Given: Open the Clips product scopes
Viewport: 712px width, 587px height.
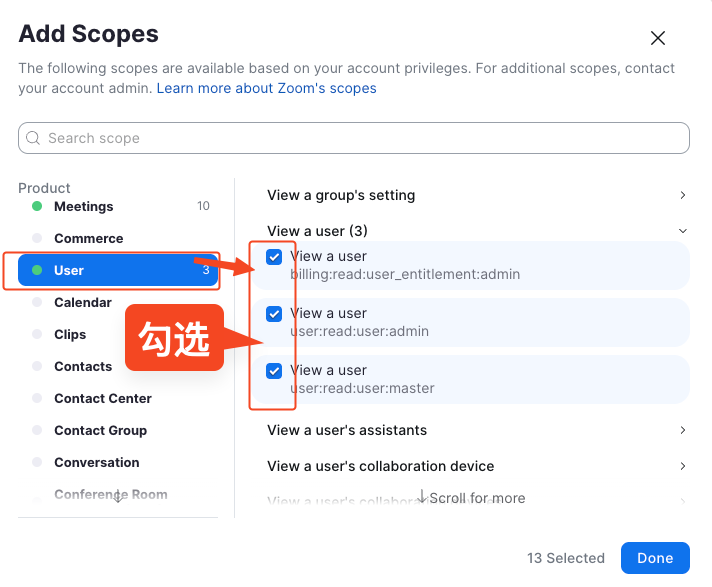Looking at the screenshot, I should point(70,334).
